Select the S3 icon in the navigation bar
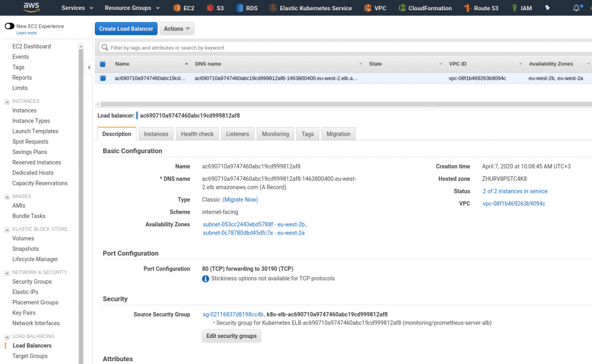 click(209, 8)
